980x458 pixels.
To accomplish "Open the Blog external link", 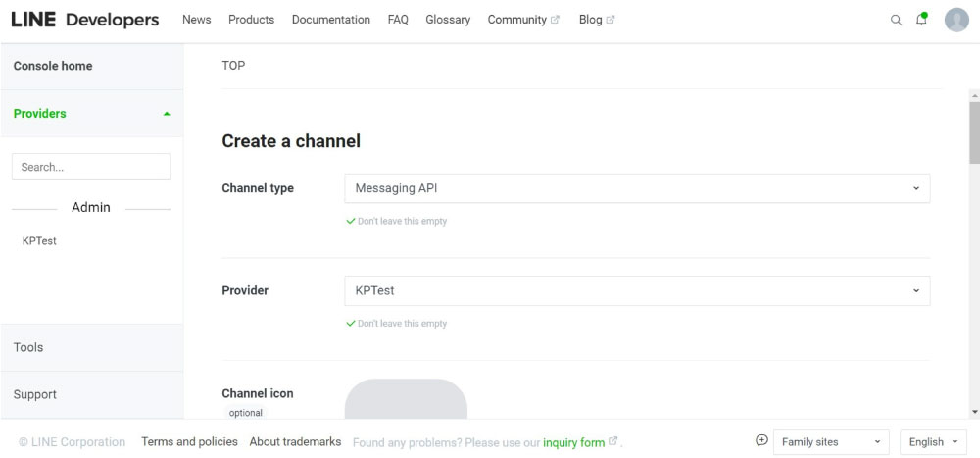I will point(596,20).
